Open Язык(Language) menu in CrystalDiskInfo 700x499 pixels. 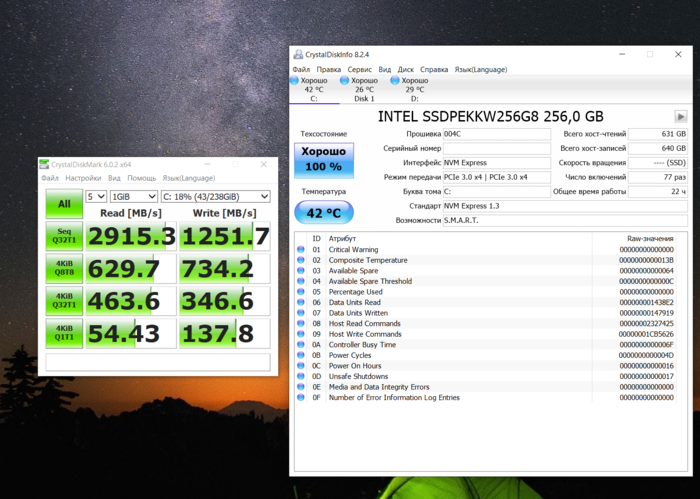click(x=481, y=70)
